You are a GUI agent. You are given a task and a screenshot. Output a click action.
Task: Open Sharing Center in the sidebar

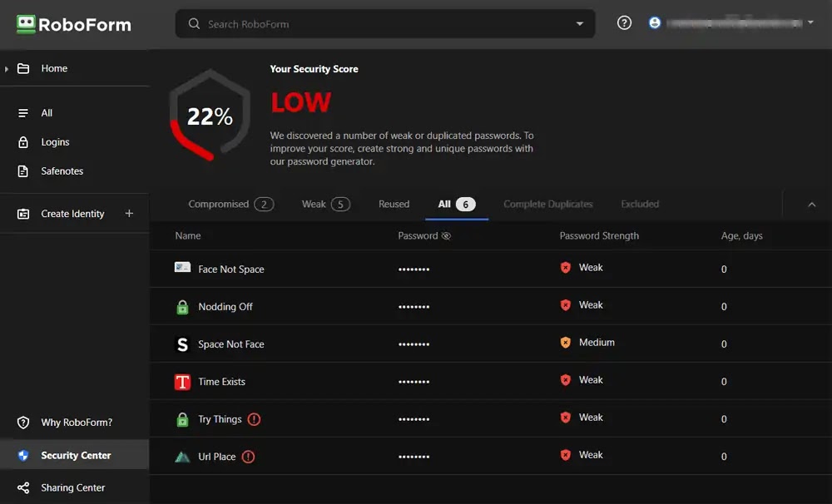[74, 487]
